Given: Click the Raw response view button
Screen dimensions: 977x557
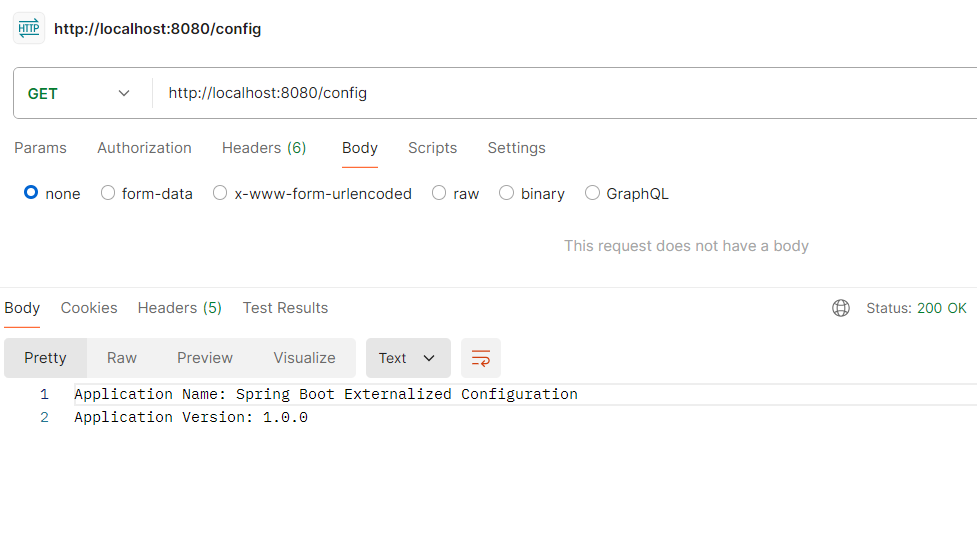Looking at the screenshot, I should 122,358.
